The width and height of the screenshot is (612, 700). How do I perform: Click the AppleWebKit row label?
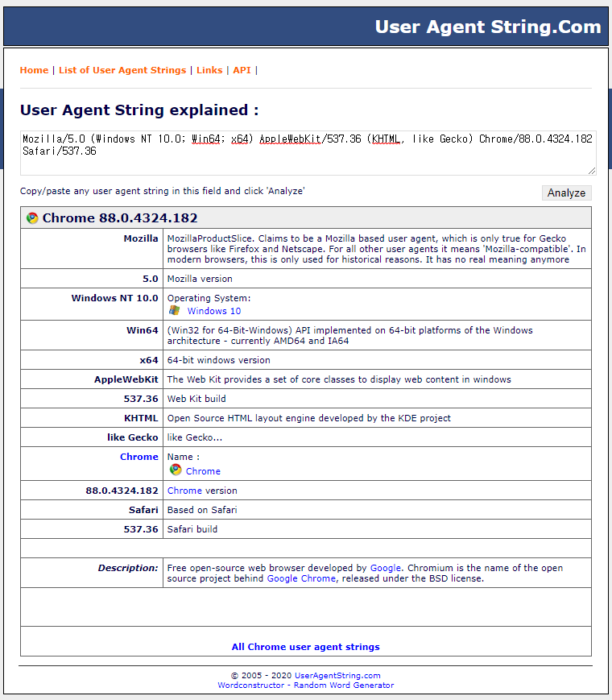126,379
